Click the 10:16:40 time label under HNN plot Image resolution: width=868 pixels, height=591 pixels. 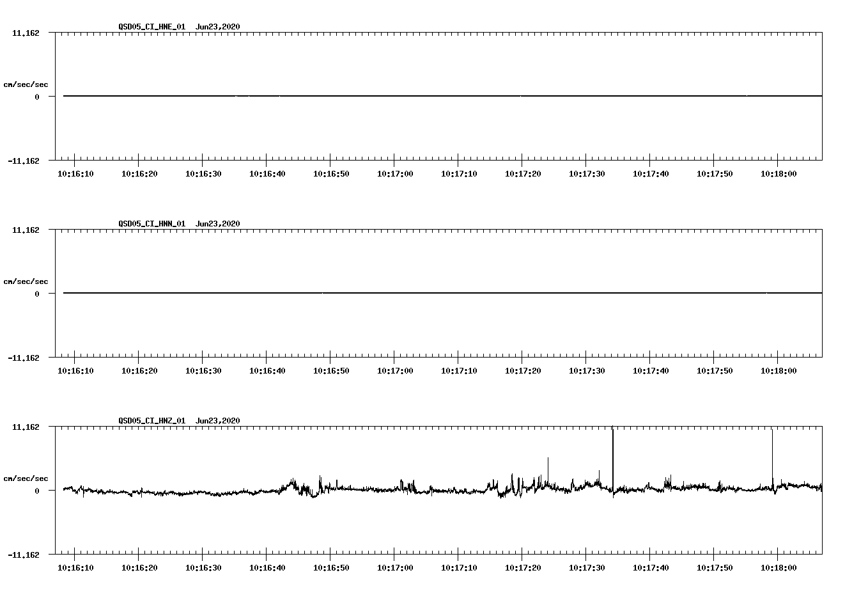click(x=267, y=371)
